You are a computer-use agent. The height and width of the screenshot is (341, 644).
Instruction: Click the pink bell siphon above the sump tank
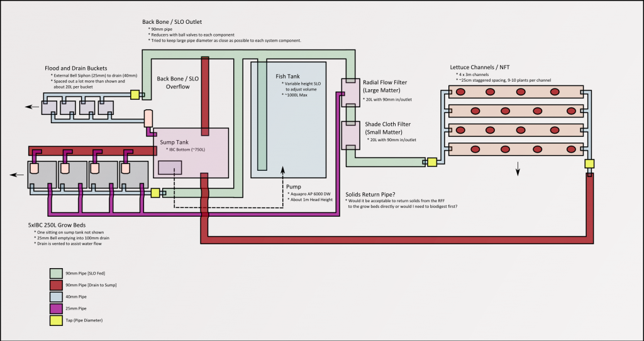[x=149, y=117]
